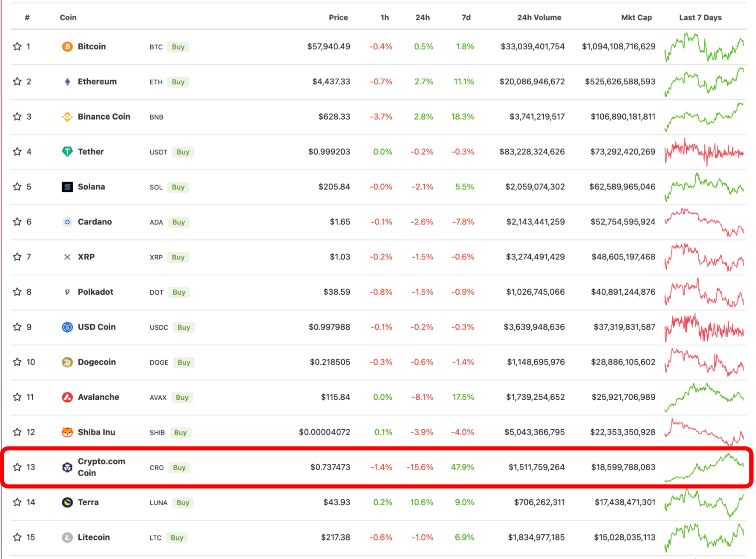
Task: Click the Shiba Inu logo icon
Action: point(67,432)
